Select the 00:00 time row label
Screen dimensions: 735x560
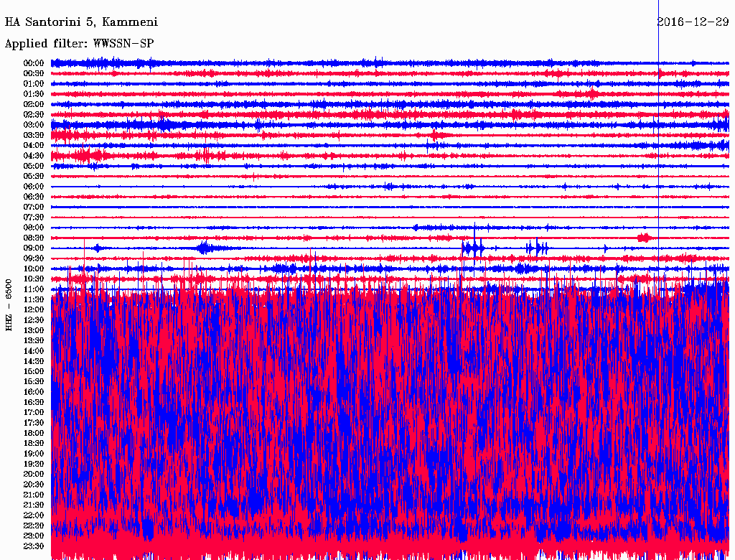pos(34,63)
